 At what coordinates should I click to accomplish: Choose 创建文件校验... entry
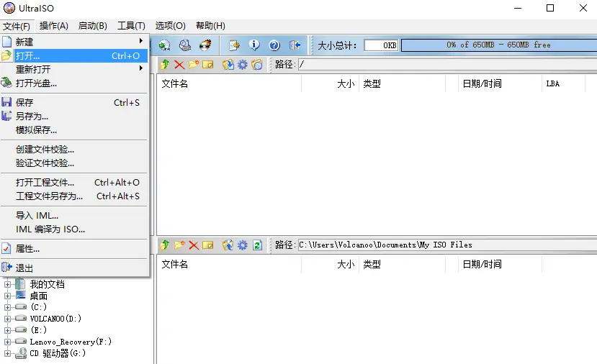[x=74, y=149]
